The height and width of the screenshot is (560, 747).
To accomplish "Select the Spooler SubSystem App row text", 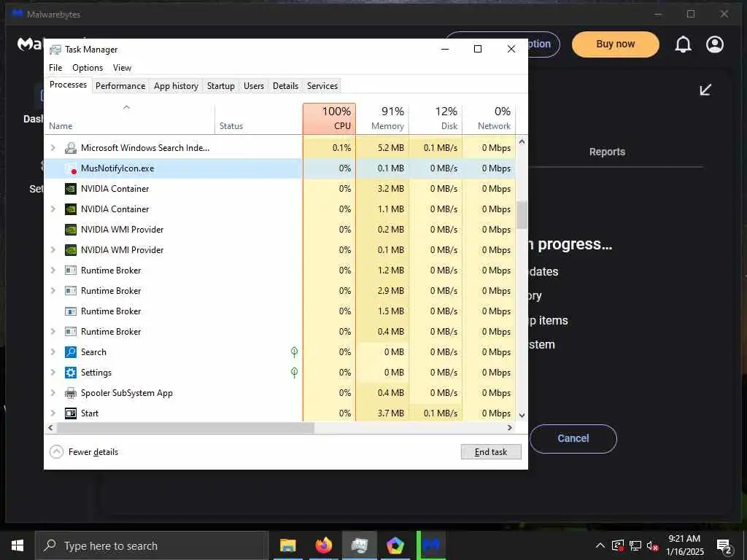I will tap(127, 393).
